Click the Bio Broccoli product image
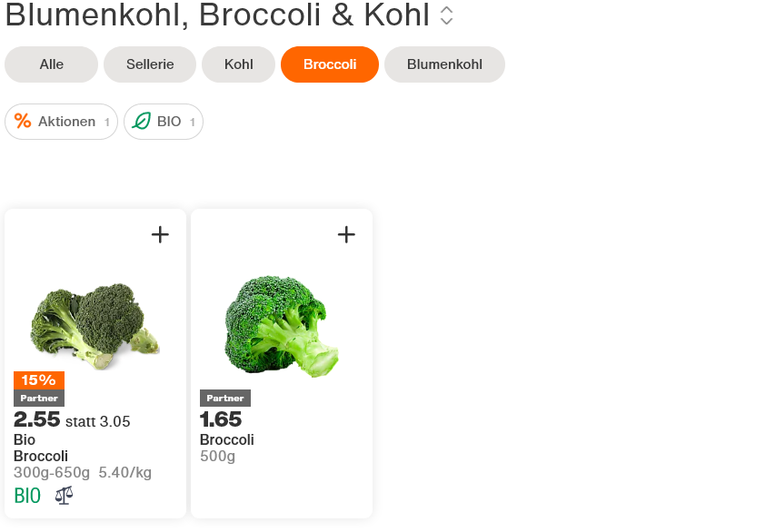 [x=95, y=324]
